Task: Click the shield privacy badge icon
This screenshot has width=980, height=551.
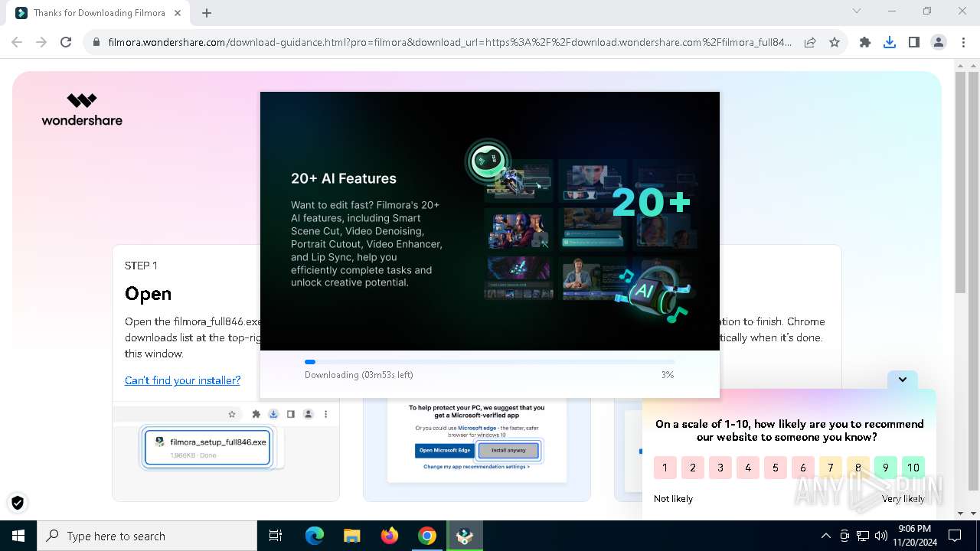Action: click(x=18, y=503)
